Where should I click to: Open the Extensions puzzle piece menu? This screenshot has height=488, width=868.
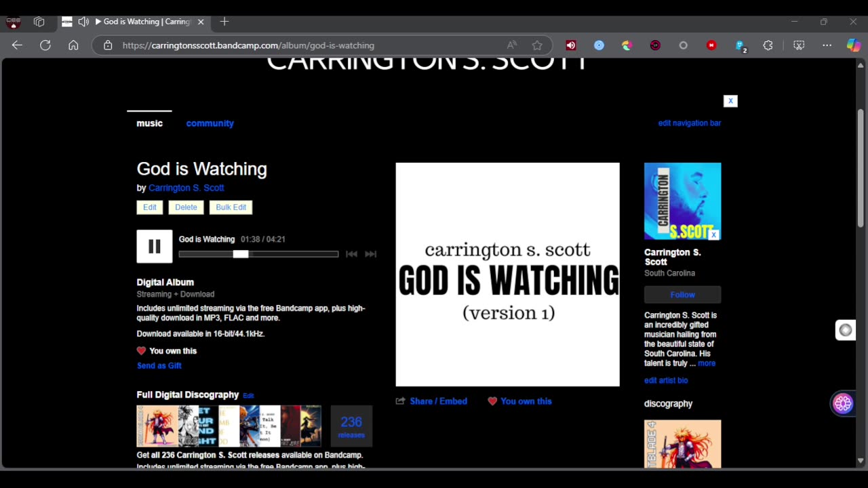[x=768, y=45]
